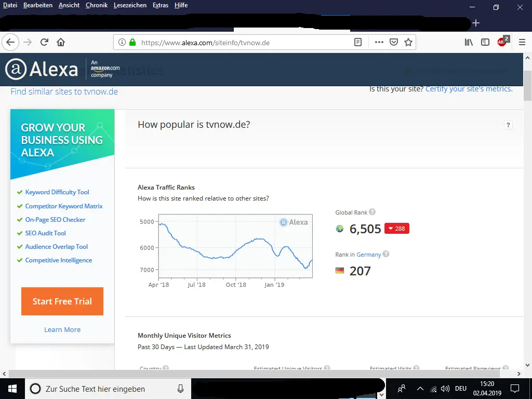The image size is (532, 399).
Task: Open page actions three-dot menu
Action: click(379, 42)
